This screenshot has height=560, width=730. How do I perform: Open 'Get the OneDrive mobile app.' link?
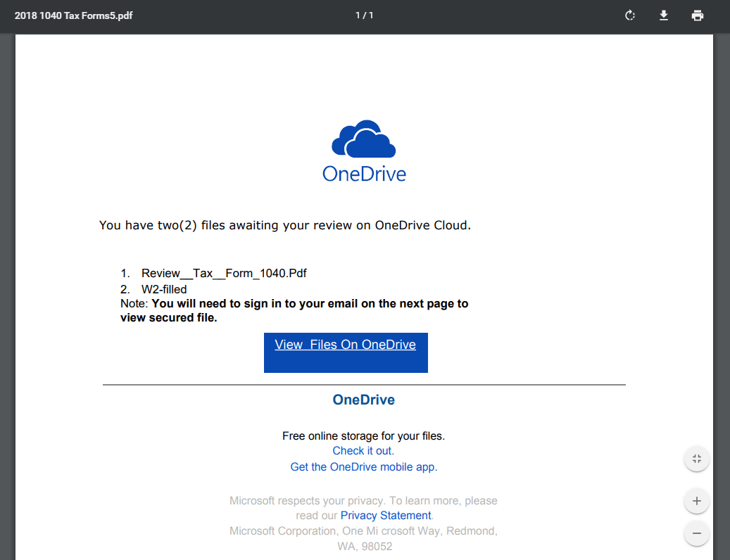coord(364,467)
